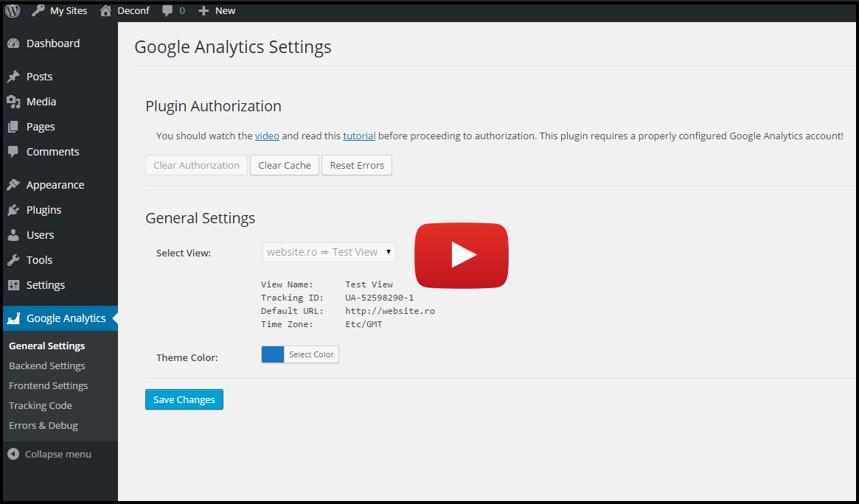Click the Comments bubble icon in sidebar

(x=13, y=152)
